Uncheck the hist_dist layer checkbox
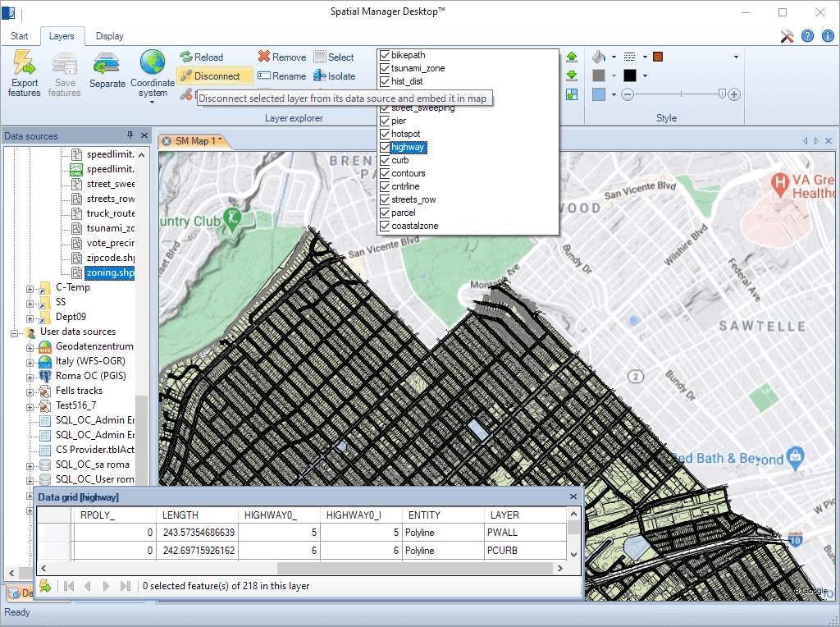This screenshot has width=840, height=627. pos(385,81)
